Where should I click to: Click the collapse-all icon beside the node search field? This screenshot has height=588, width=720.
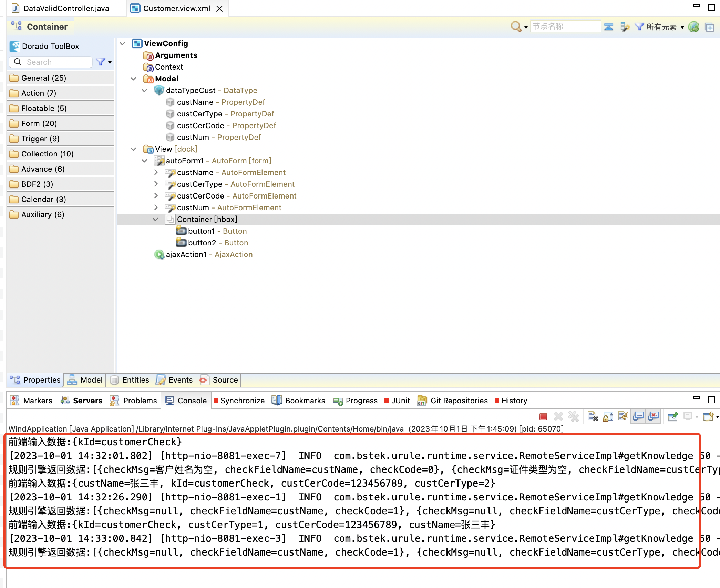coord(609,27)
